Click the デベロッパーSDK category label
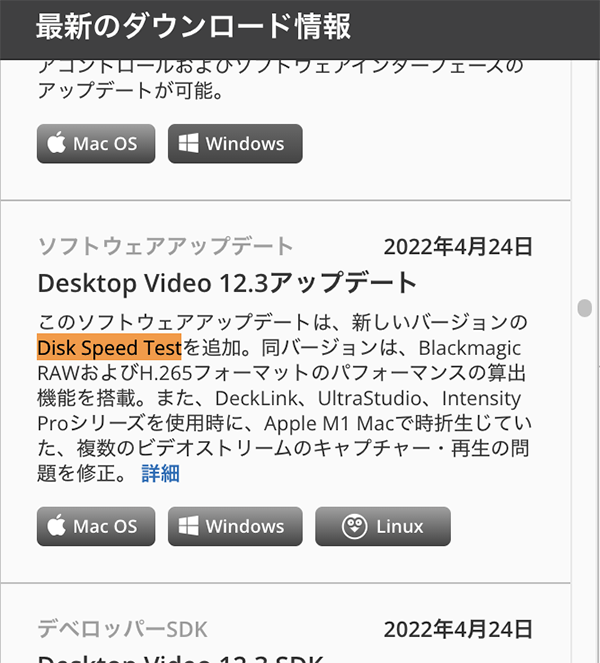This screenshot has width=600, height=663. tap(122, 629)
